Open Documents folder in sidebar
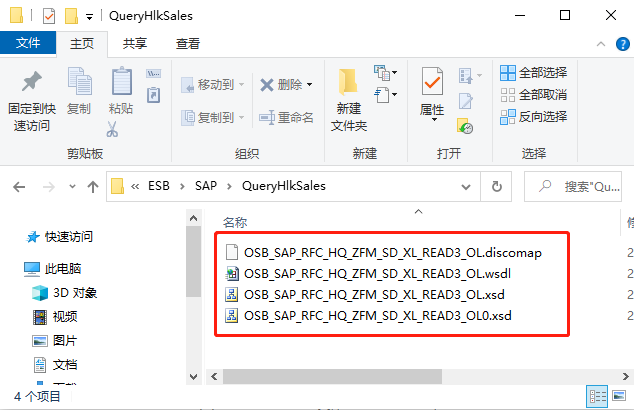 55,365
